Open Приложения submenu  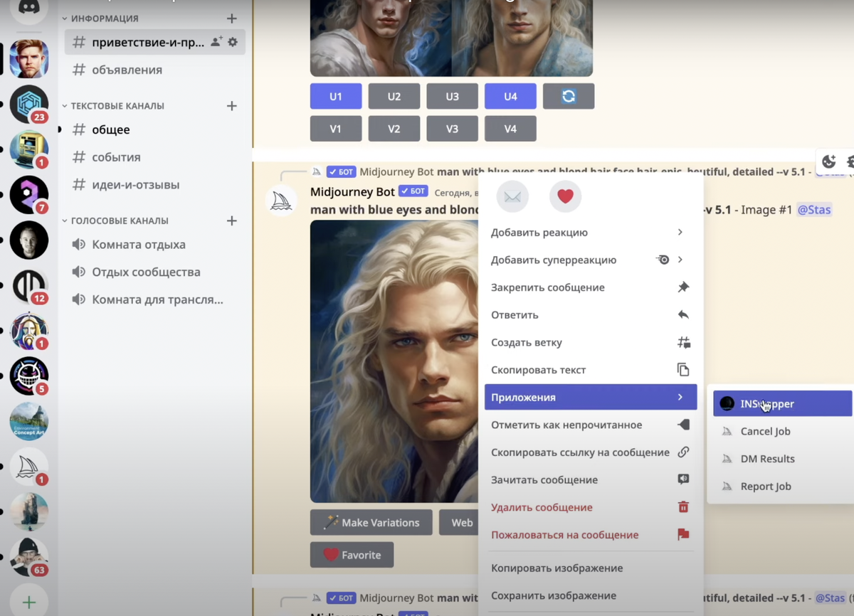pyautogui.click(x=591, y=397)
